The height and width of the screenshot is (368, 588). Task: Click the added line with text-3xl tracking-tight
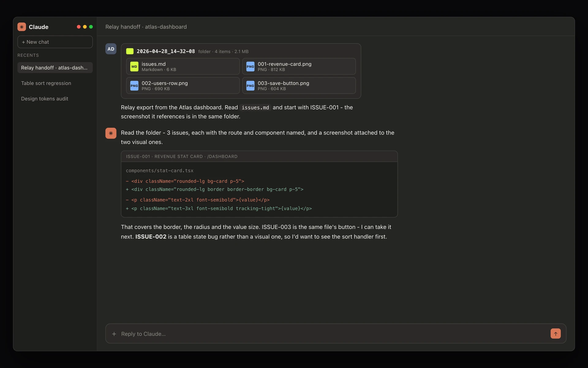[x=219, y=209]
